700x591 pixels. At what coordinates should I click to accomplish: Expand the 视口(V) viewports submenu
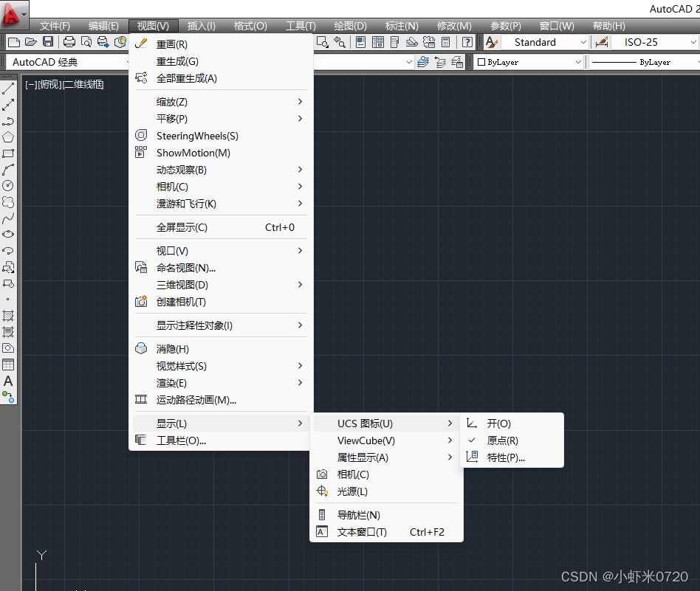(221, 251)
